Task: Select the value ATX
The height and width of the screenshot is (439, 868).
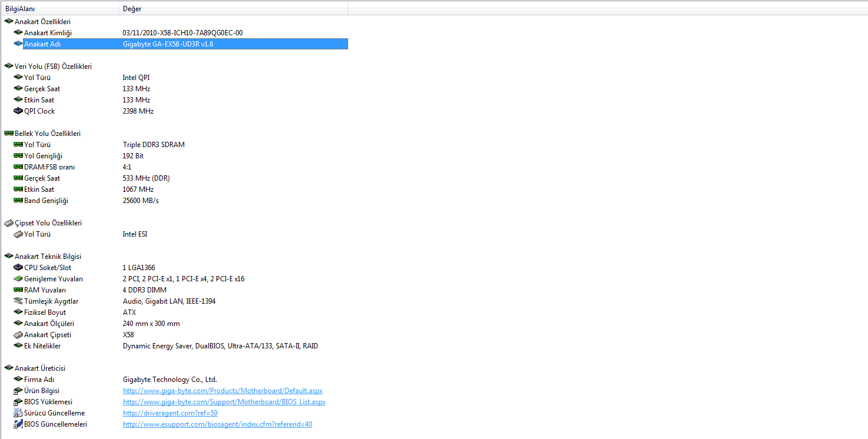Action: (x=129, y=312)
